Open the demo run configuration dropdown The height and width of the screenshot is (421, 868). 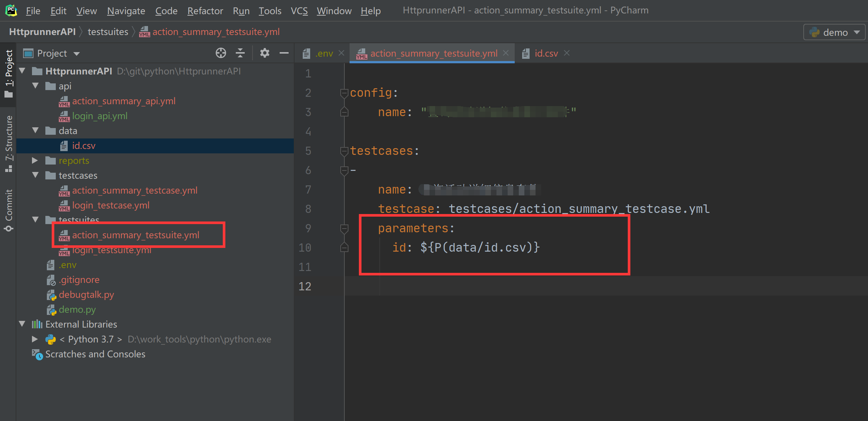835,32
